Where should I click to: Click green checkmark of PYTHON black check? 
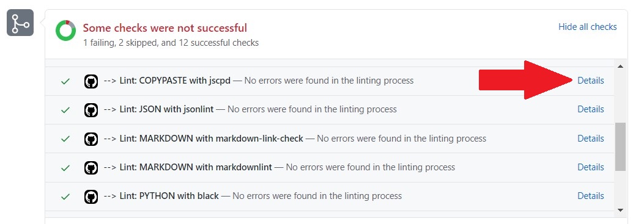[65, 197]
